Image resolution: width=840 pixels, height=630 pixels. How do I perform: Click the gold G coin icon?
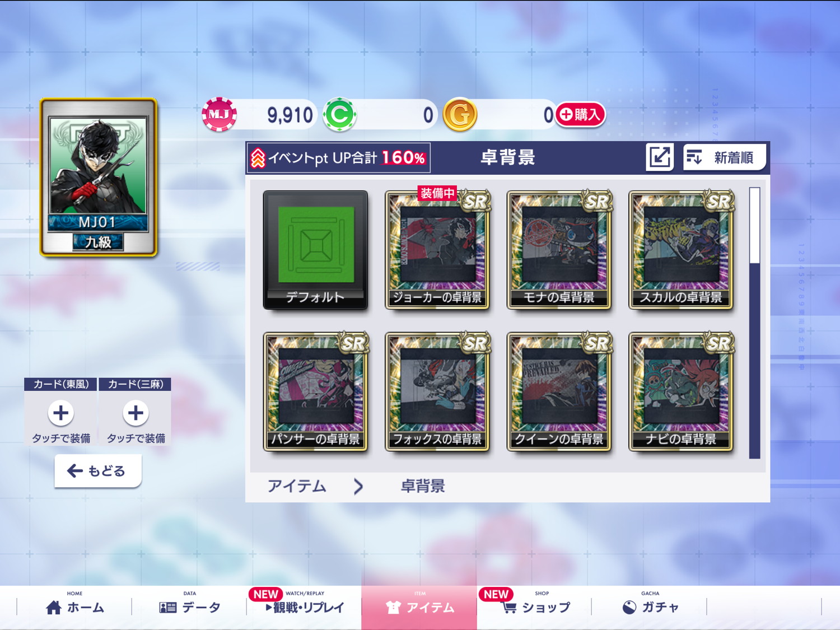coord(460,115)
